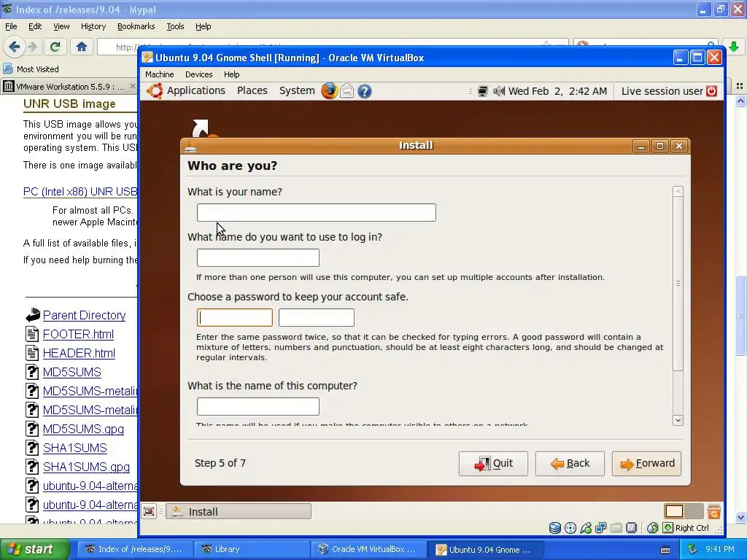Click the Show Desktop icon in Ubuntu bottom panel
The height and width of the screenshot is (560, 747).
[149, 511]
